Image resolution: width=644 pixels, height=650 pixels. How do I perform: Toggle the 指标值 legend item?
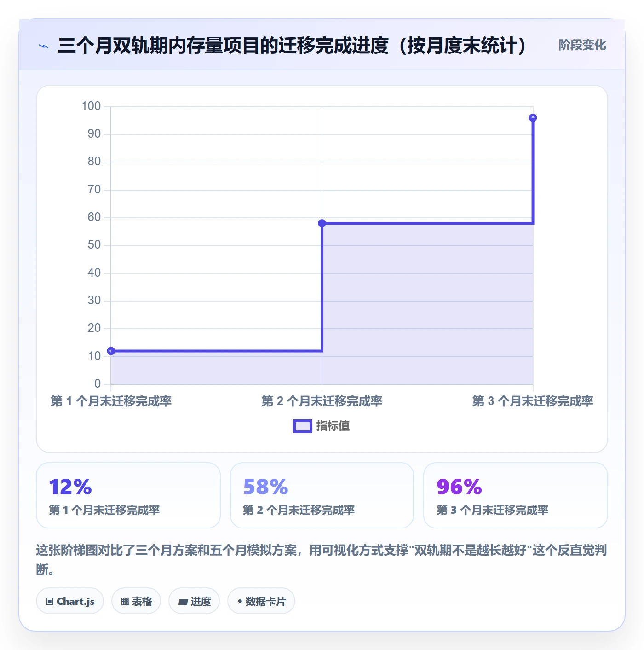tap(322, 426)
